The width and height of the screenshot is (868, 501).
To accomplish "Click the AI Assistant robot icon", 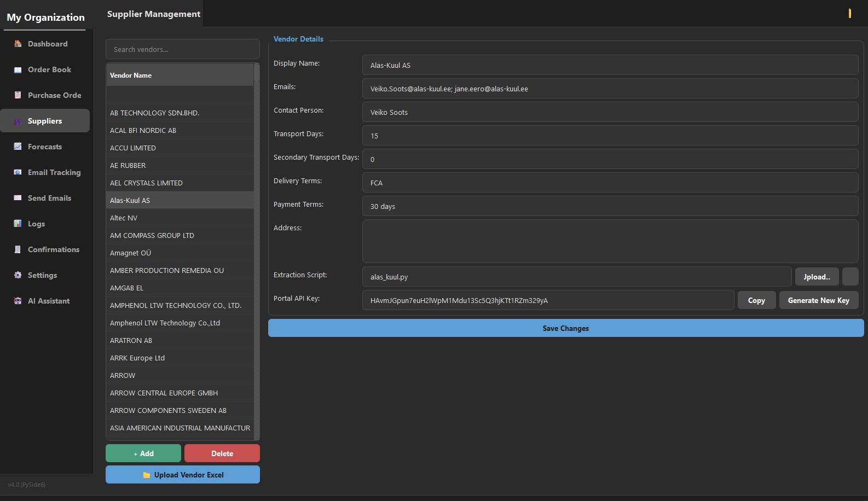I will (x=18, y=301).
